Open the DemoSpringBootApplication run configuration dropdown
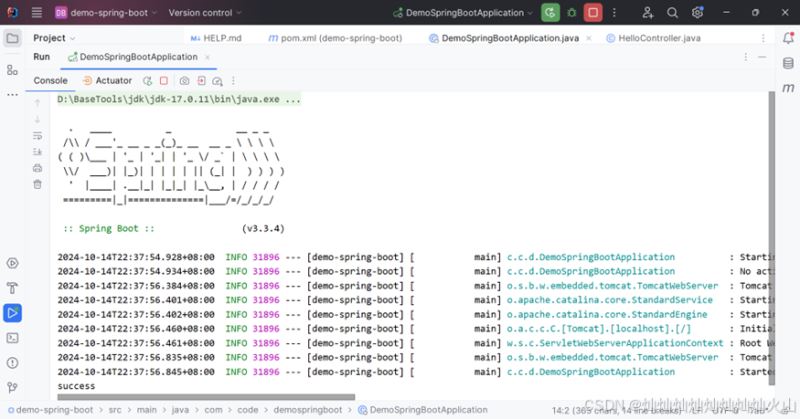Image resolution: width=800 pixels, height=419 pixels. tap(463, 13)
